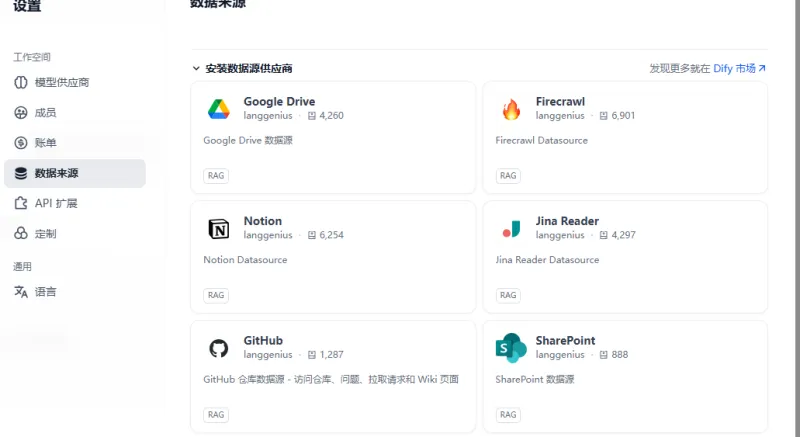
Task: Open 定制 customization settings
Action: tap(75, 234)
